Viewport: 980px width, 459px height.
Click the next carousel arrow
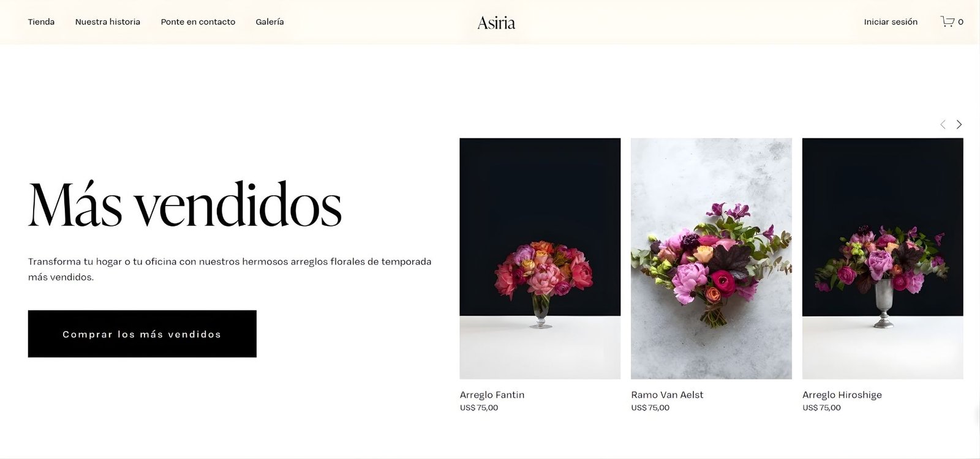point(959,124)
